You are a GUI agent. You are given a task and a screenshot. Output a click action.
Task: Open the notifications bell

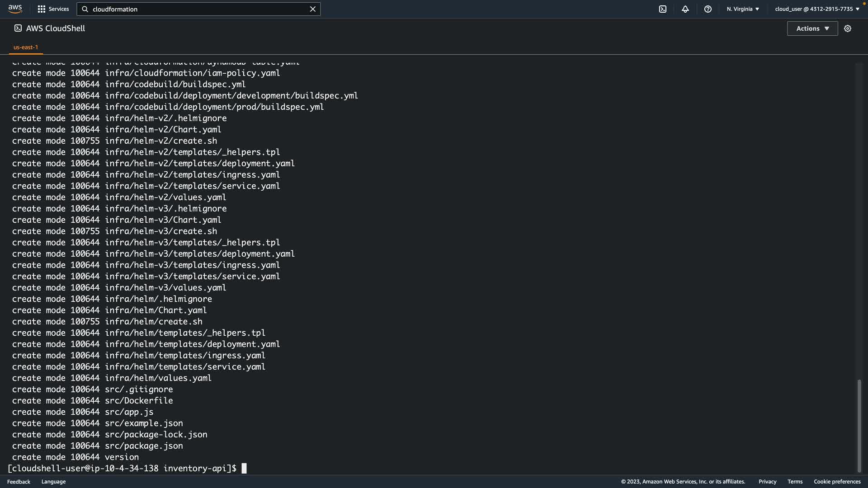pyautogui.click(x=685, y=9)
